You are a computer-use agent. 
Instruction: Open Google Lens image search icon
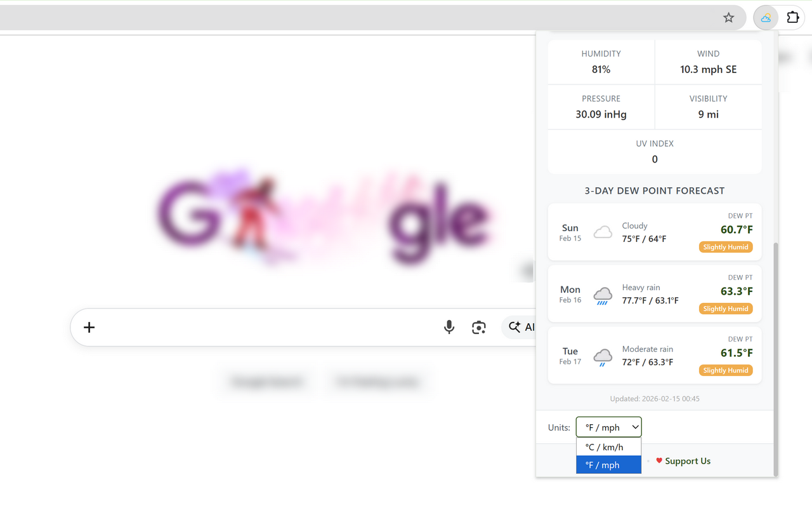(x=479, y=327)
